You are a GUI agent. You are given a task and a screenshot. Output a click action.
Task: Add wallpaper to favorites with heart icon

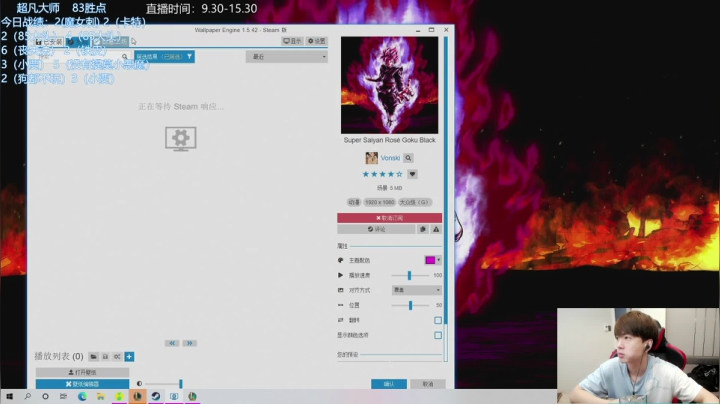tap(412, 174)
